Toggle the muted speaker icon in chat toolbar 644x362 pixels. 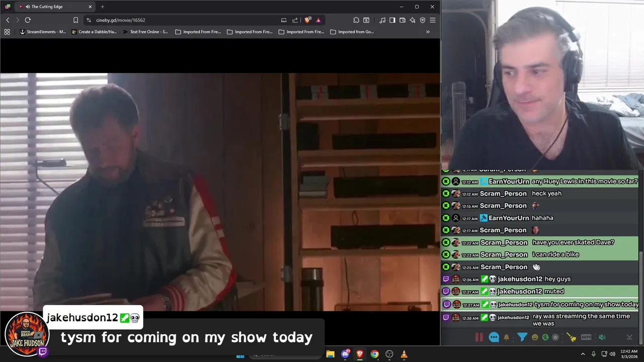[x=602, y=337]
